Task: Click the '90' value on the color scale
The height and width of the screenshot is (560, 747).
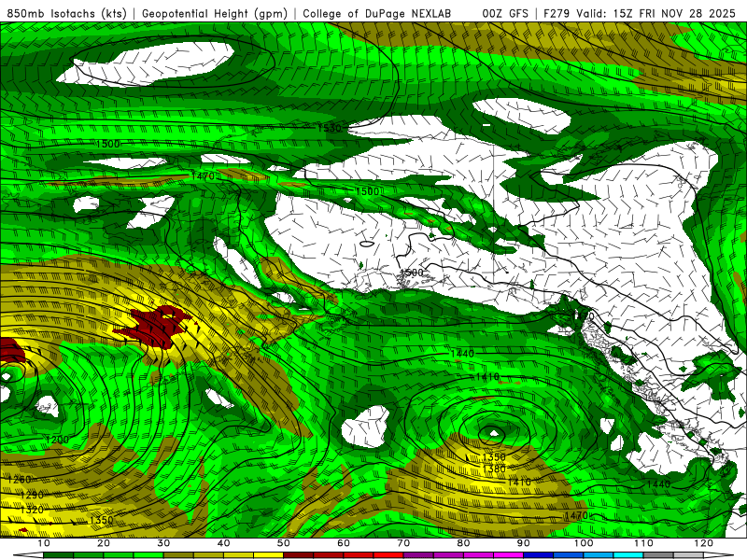Action: (523, 543)
